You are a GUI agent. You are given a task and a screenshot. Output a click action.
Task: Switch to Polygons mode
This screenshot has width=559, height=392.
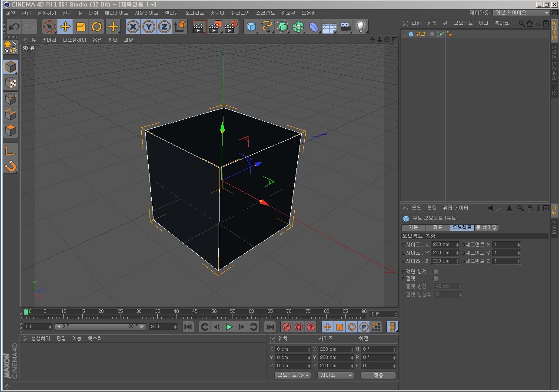coord(10,130)
